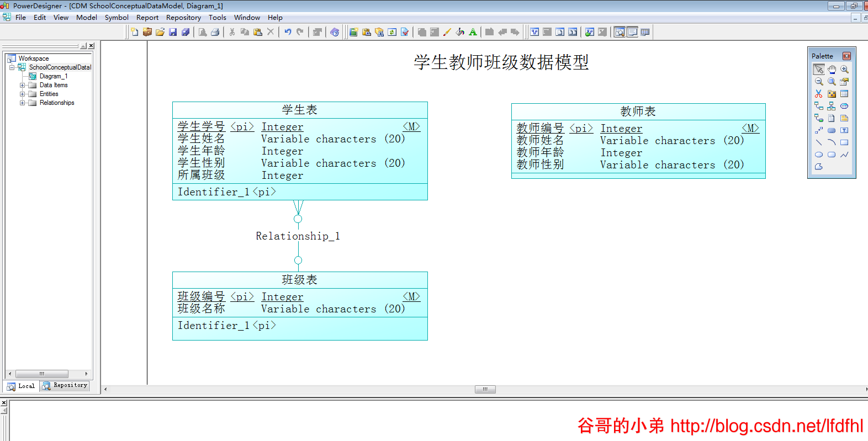Close the Palette window
Screen dimensions: 868x441
846,56
